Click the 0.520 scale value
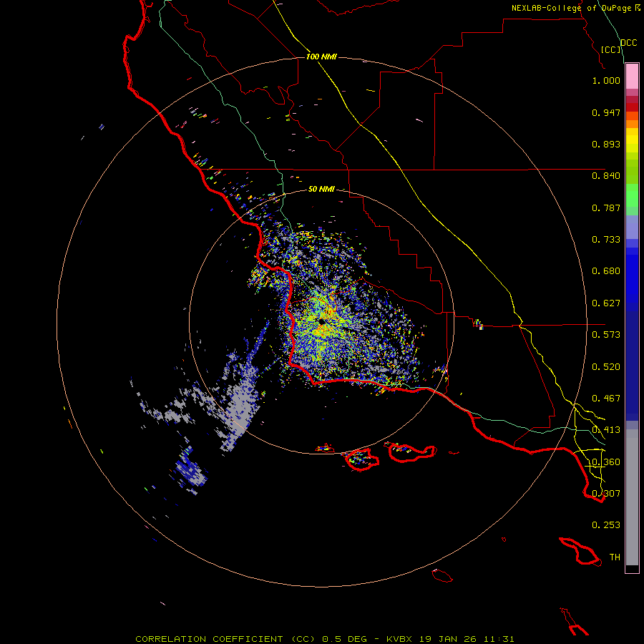 [x=606, y=367]
